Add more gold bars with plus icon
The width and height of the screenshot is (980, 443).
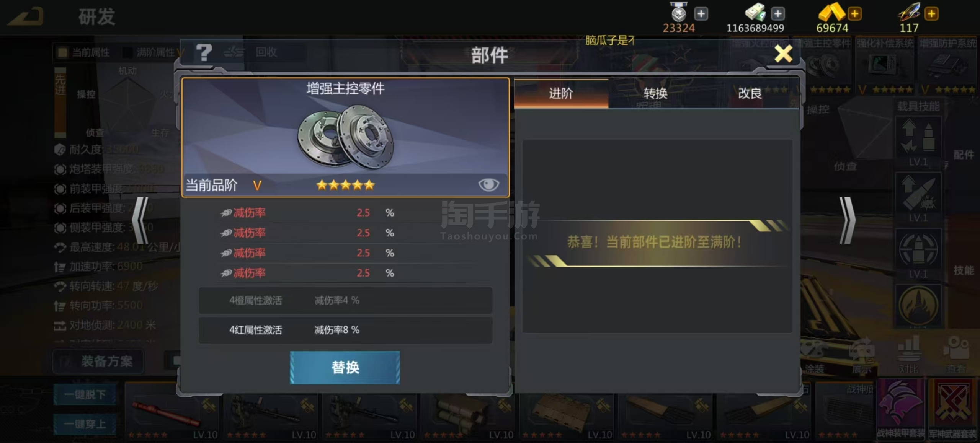pos(854,14)
